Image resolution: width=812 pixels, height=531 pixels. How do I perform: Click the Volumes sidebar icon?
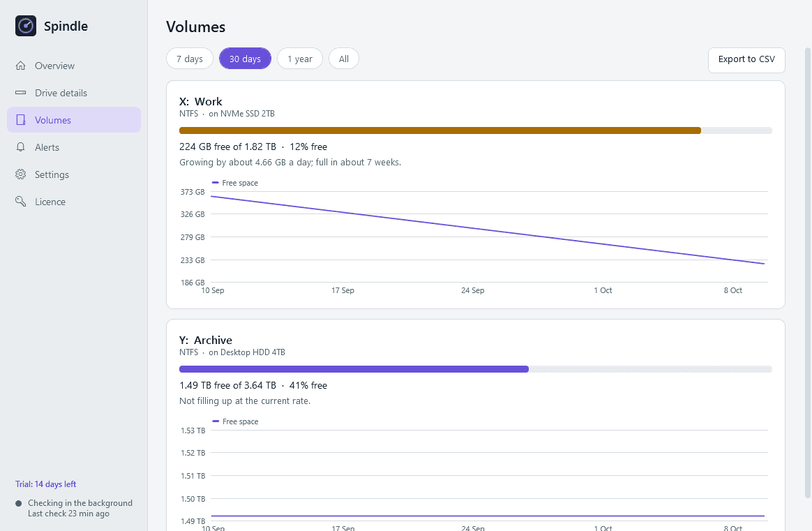point(21,120)
